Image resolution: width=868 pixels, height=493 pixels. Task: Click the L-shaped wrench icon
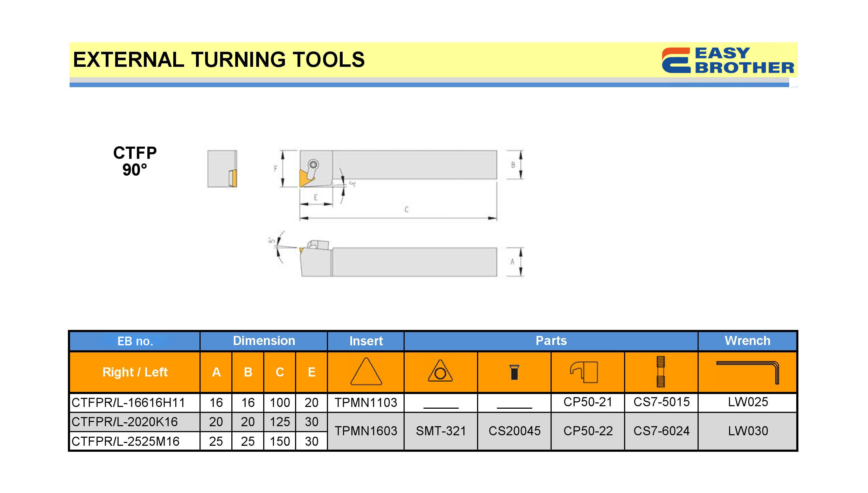tap(748, 372)
